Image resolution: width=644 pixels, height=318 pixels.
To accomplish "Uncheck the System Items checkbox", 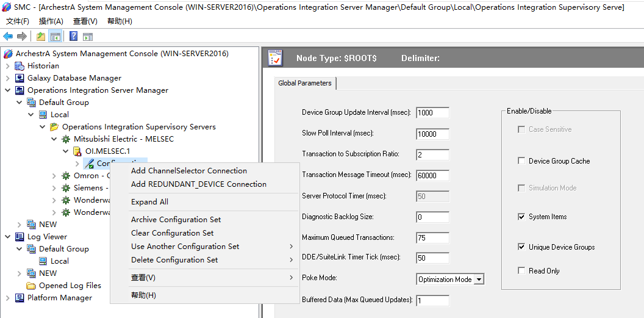I will point(521,217).
